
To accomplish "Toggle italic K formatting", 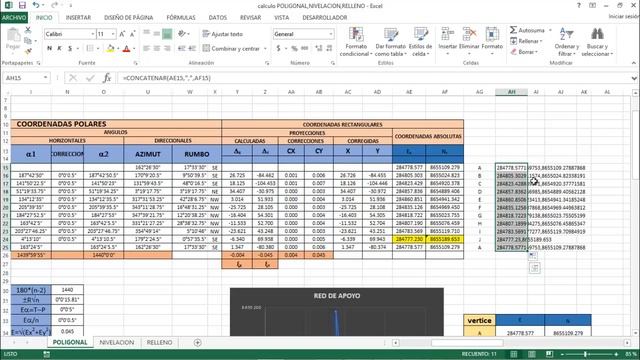I will coord(60,49).
